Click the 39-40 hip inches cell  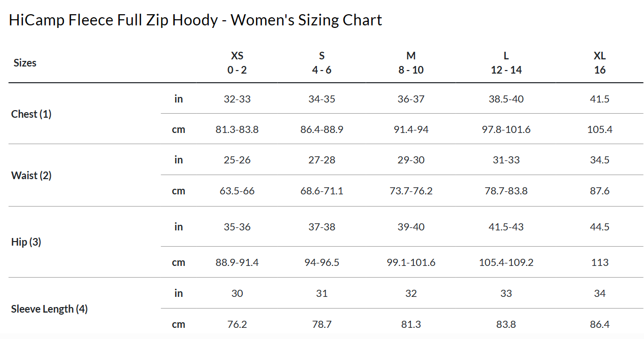(x=411, y=227)
